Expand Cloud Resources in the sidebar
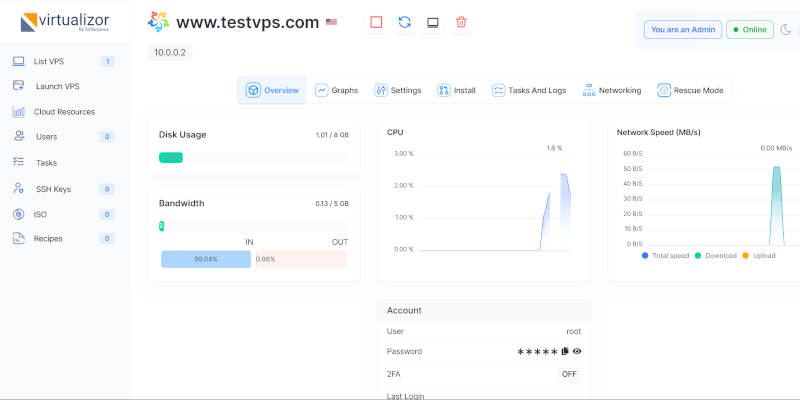800x400 pixels. point(64,112)
